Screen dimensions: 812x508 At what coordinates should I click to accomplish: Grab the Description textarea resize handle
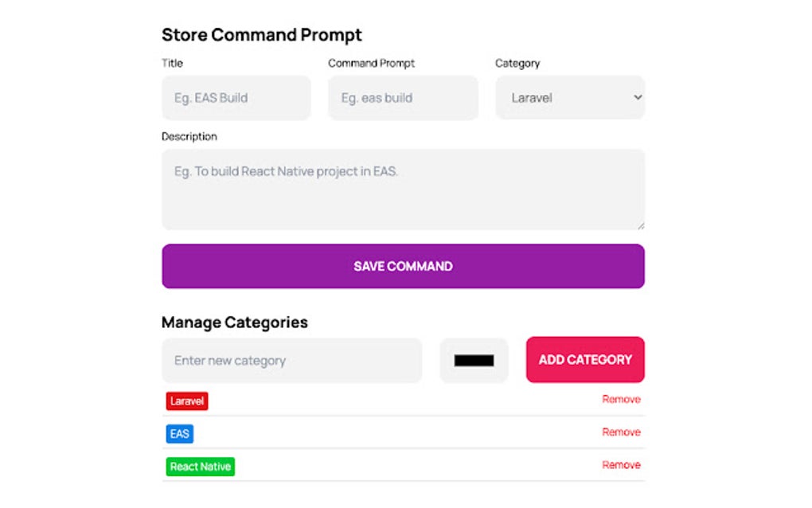641,225
